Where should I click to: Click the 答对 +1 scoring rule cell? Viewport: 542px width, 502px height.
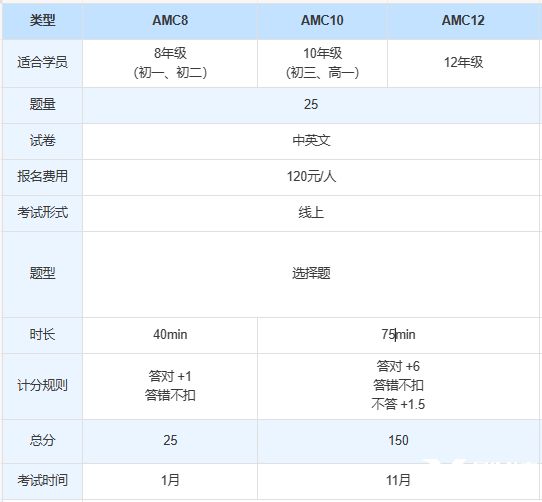point(170,386)
